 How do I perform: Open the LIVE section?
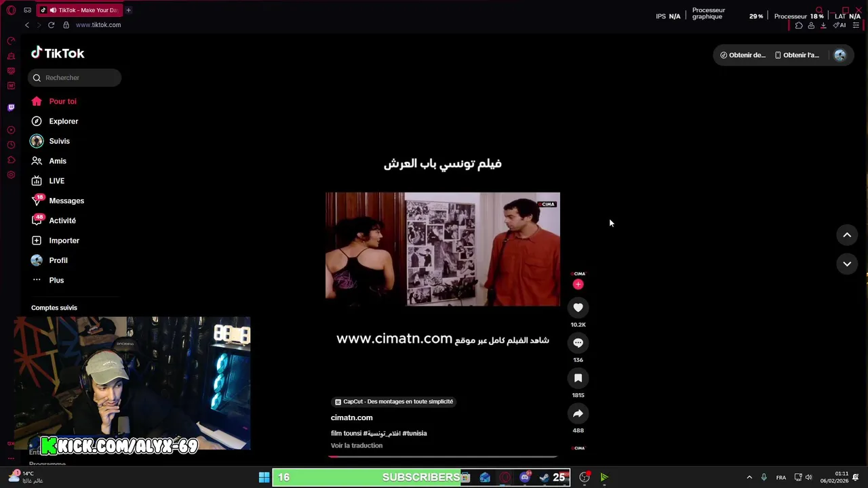(47, 181)
